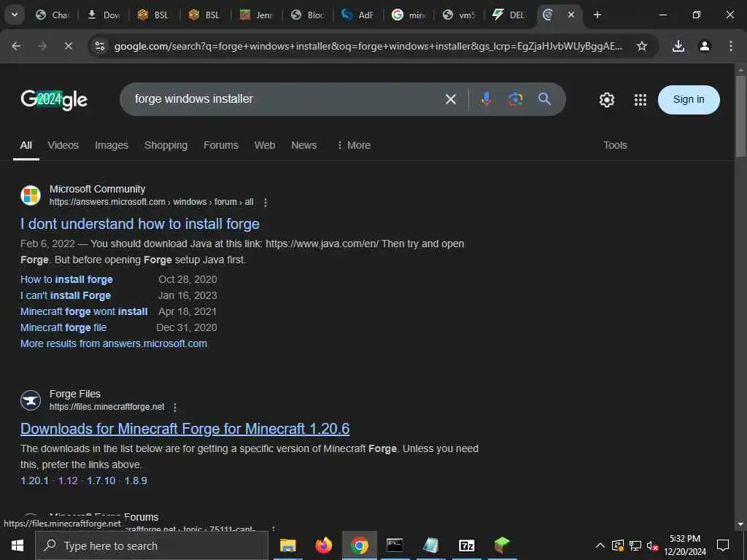
Task: Close the active browser tab
Action: pyautogui.click(x=571, y=15)
